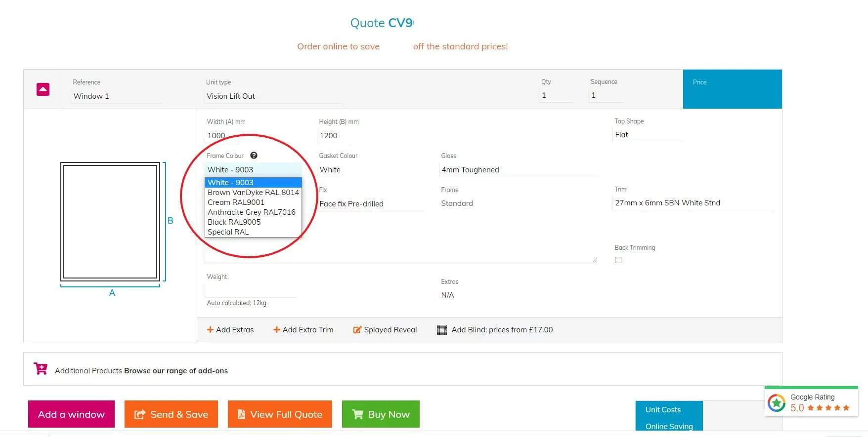
Task: Click the green Buy Now button
Action: coord(381,414)
